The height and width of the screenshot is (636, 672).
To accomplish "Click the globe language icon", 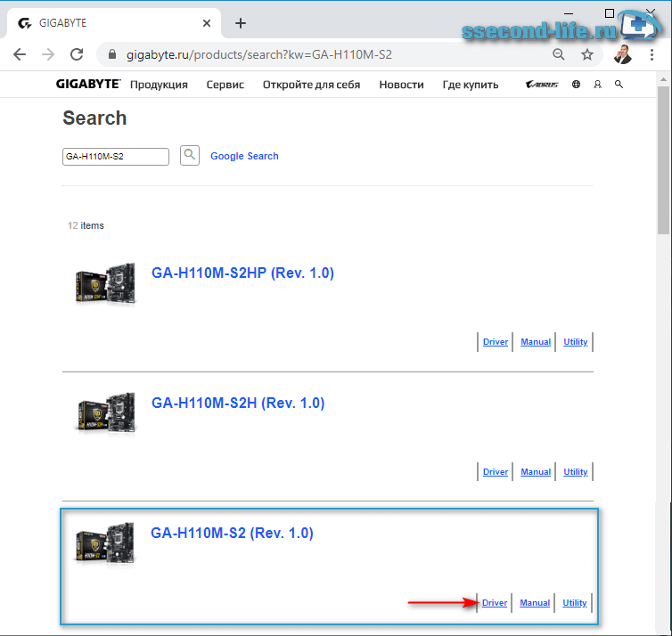I will pyautogui.click(x=576, y=85).
